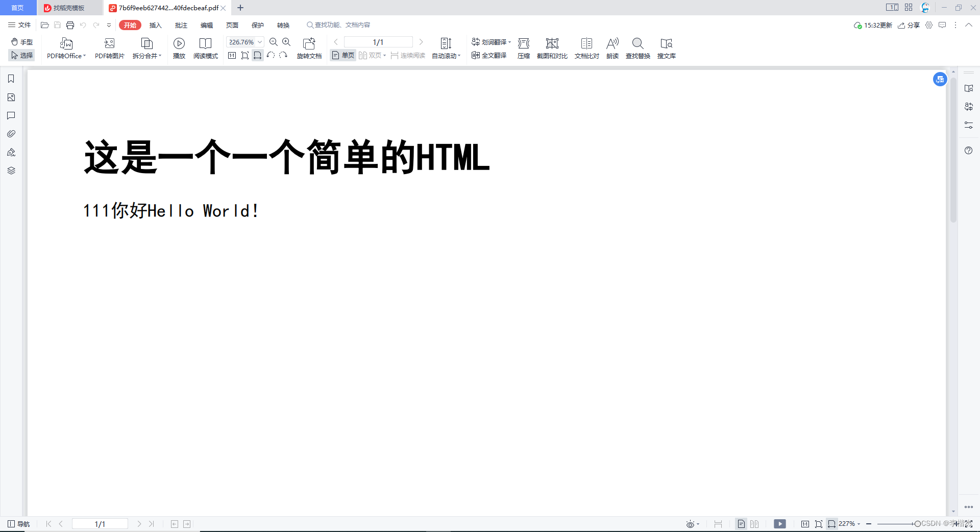Screen dimensions: 980x532
Task: Set actual size 1:1 view in toolbar
Action: (232, 55)
